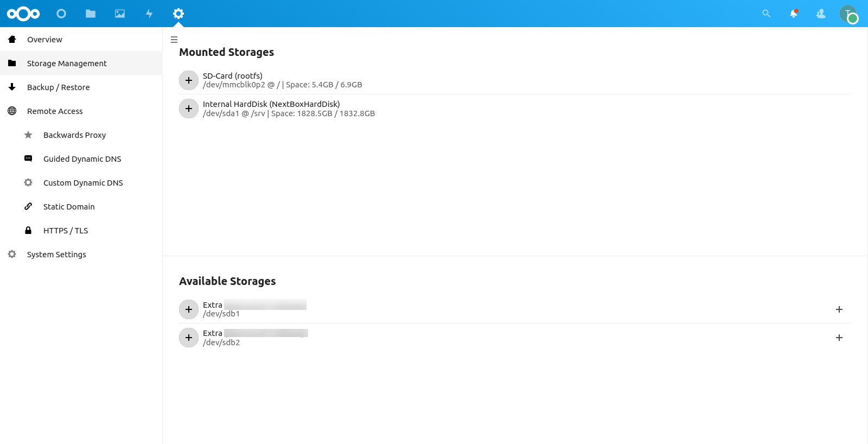The width and height of the screenshot is (868, 444).
Task: Show notifications bell
Action: 794,14
